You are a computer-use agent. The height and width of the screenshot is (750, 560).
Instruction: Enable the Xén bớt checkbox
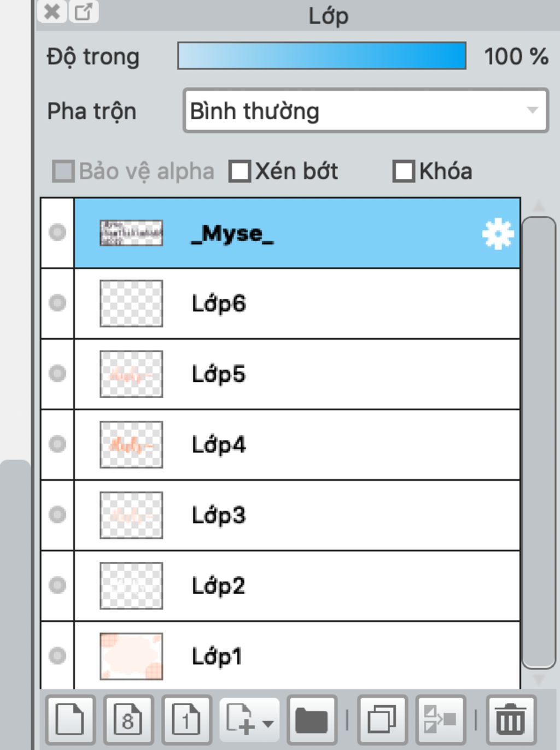click(240, 171)
